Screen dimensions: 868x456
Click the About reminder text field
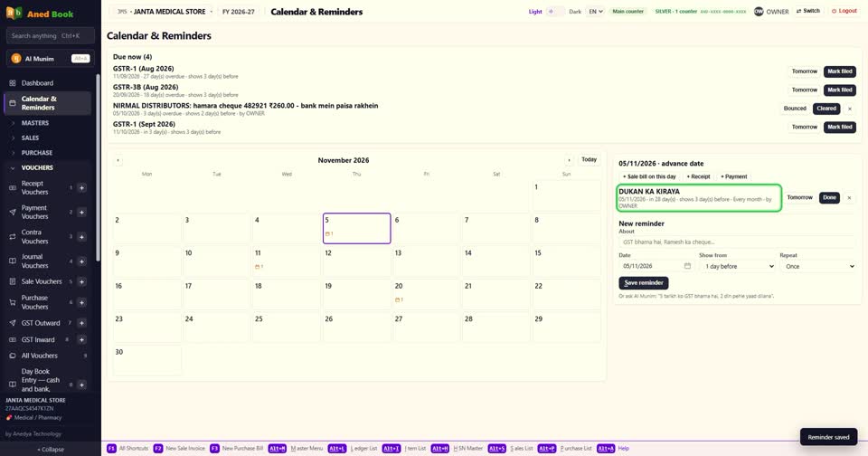click(x=738, y=242)
